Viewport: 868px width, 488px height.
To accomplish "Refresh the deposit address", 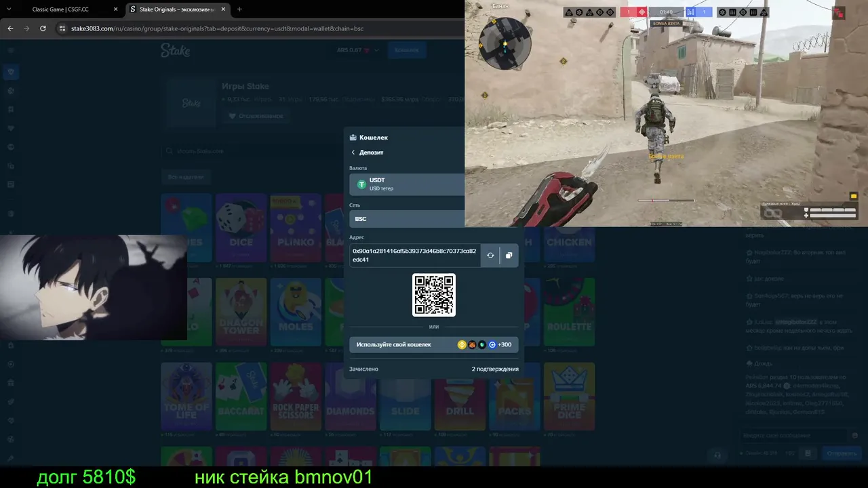I will tap(490, 256).
